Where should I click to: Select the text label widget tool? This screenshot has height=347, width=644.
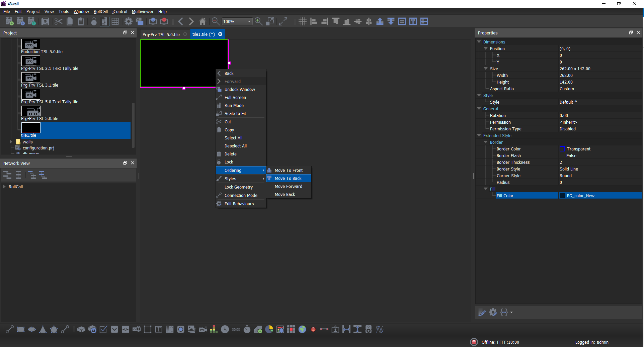click(x=159, y=329)
